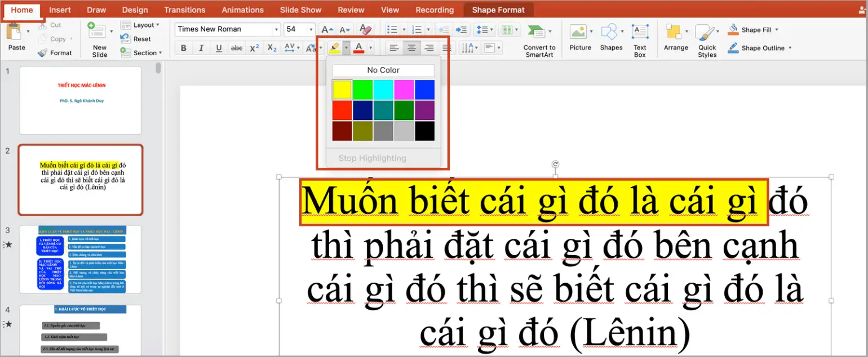Screen dimensions: 868x357
Task: Expand the Layout dropdown
Action: coord(158,25)
